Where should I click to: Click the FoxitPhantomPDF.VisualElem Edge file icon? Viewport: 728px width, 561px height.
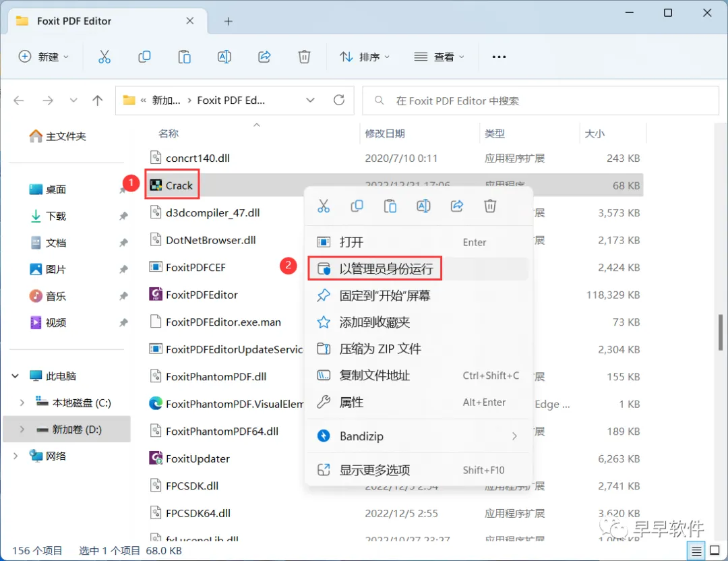(156, 404)
